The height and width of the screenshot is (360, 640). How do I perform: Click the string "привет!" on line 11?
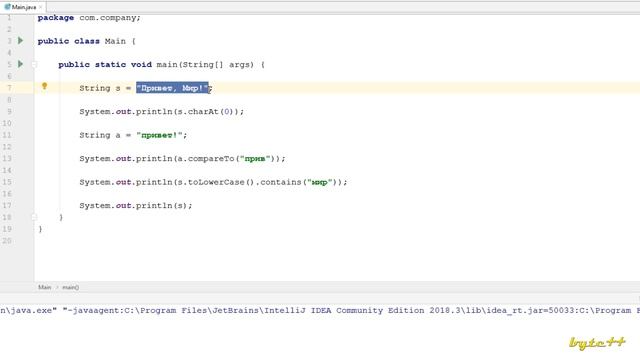[x=159, y=135]
